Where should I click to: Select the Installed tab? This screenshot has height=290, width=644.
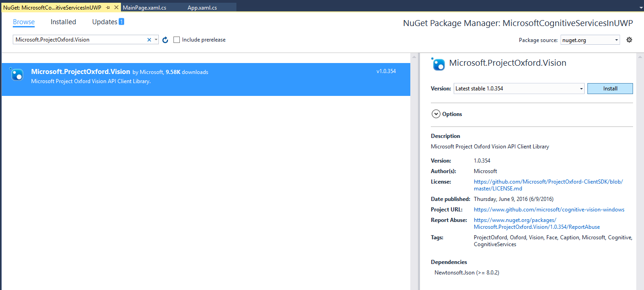[63, 22]
